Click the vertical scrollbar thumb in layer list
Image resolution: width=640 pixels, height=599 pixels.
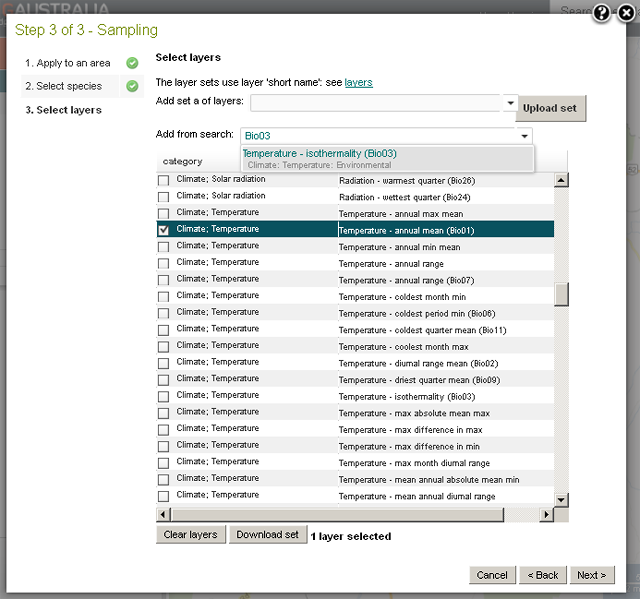(561, 294)
